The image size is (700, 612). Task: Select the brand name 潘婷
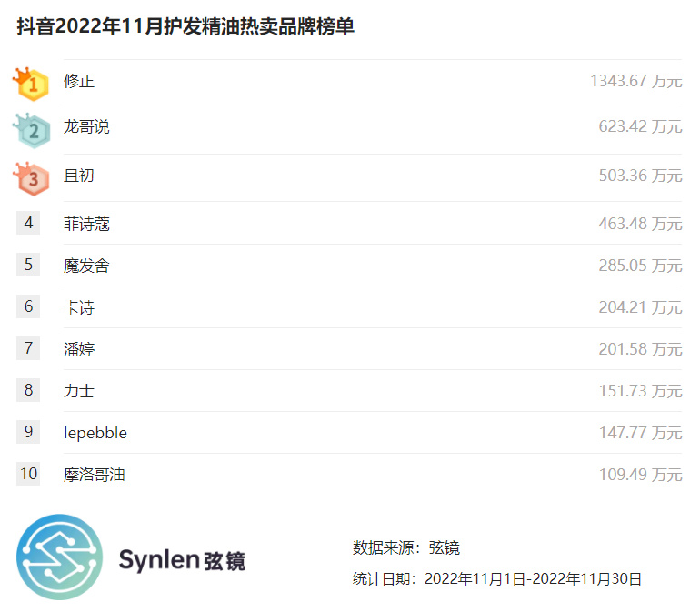(79, 349)
